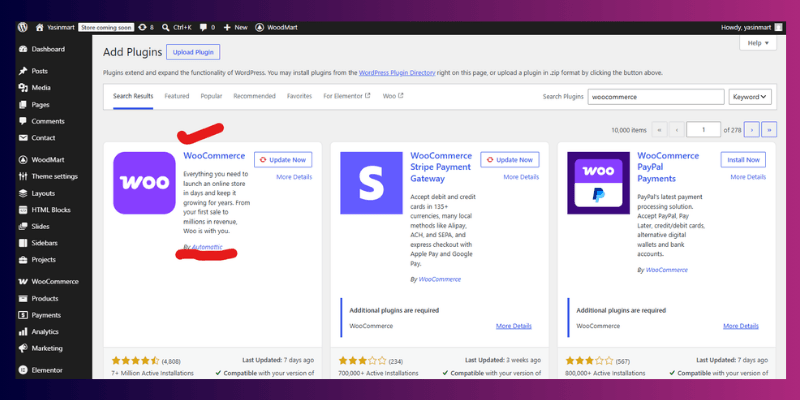Open the For Elementor tab
This screenshot has width=800, height=400.
pos(347,96)
